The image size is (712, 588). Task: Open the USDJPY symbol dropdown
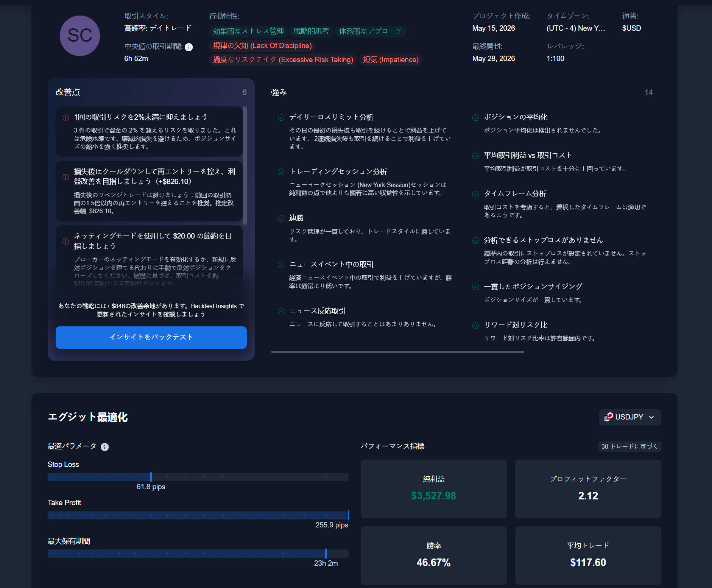630,417
